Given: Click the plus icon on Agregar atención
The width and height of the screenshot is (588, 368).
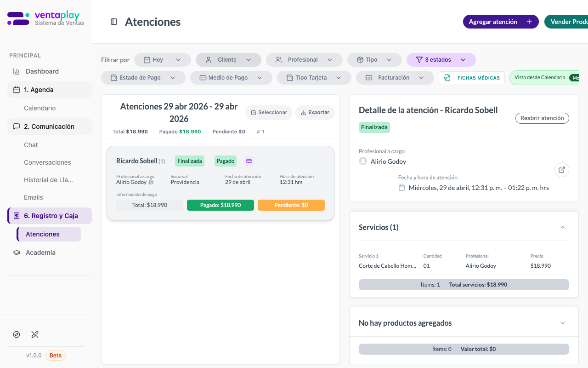Looking at the screenshot, I should point(529,22).
